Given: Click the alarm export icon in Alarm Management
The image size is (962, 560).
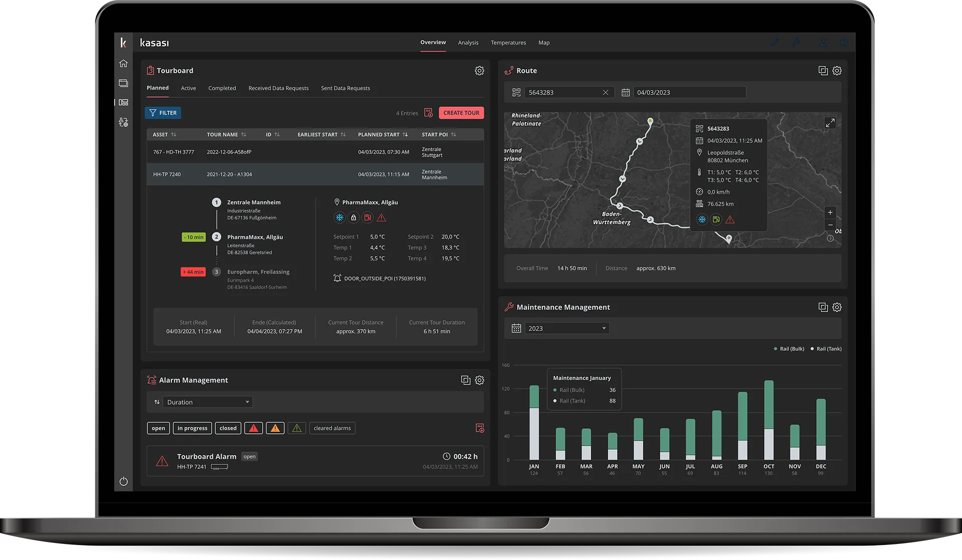Looking at the screenshot, I should [x=479, y=428].
